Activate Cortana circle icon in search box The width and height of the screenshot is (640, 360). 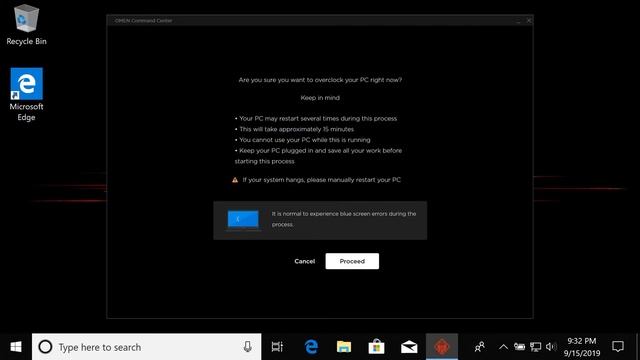click(45, 347)
